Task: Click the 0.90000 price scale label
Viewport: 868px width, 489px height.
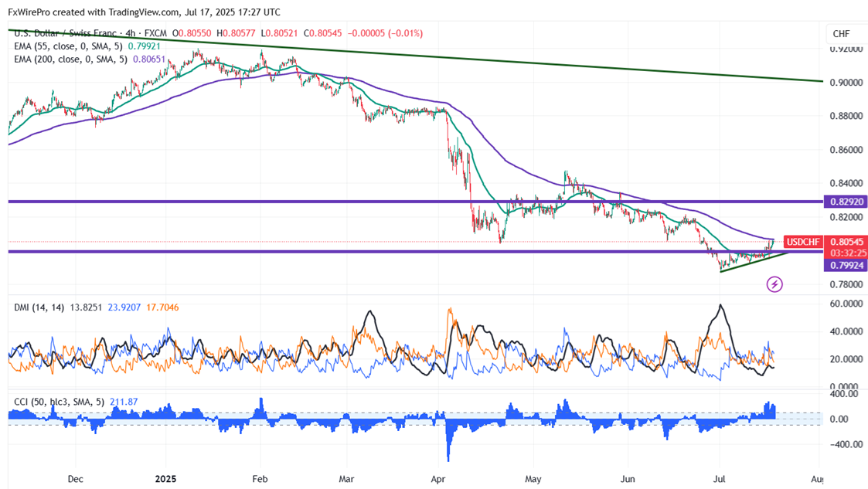Action: pos(846,83)
